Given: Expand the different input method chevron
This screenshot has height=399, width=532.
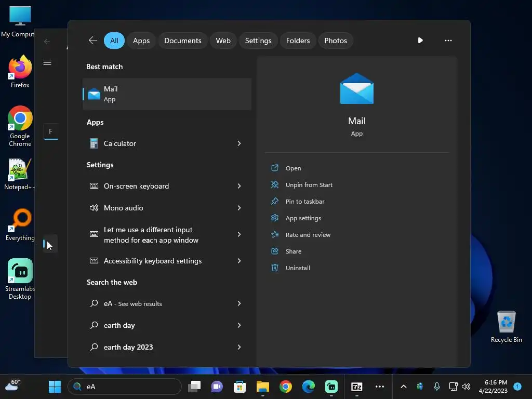Looking at the screenshot, I should pyautogui.click(x=239, y=234).
